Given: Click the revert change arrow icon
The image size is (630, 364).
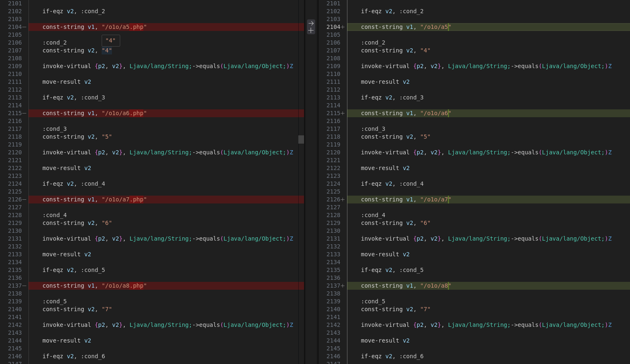Looking at the screenshot, I should (x=311, y=23).
